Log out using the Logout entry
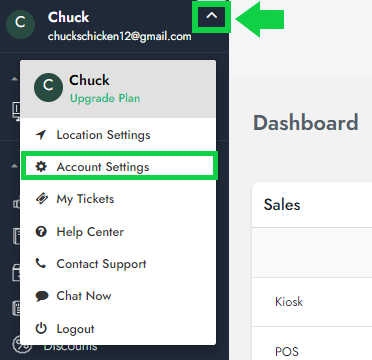 pyautogui.click(x=118, y=329)
